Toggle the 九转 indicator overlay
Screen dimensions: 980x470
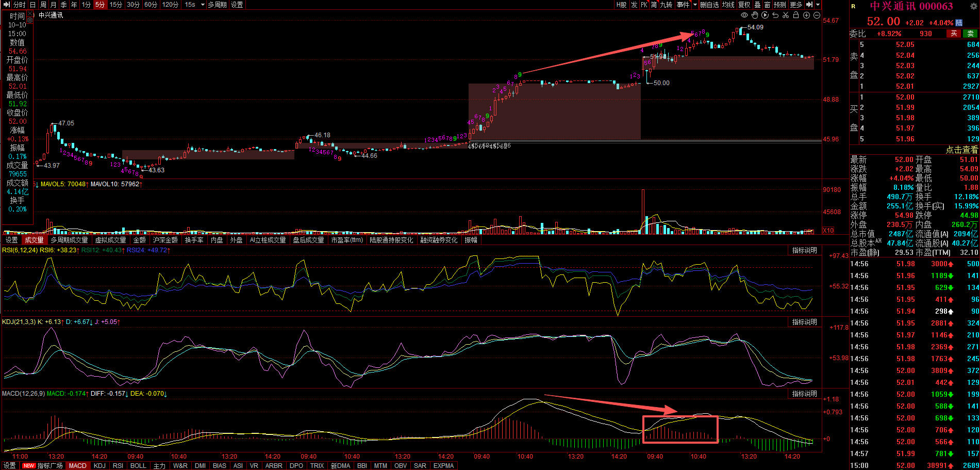click(x=666, y=5)
